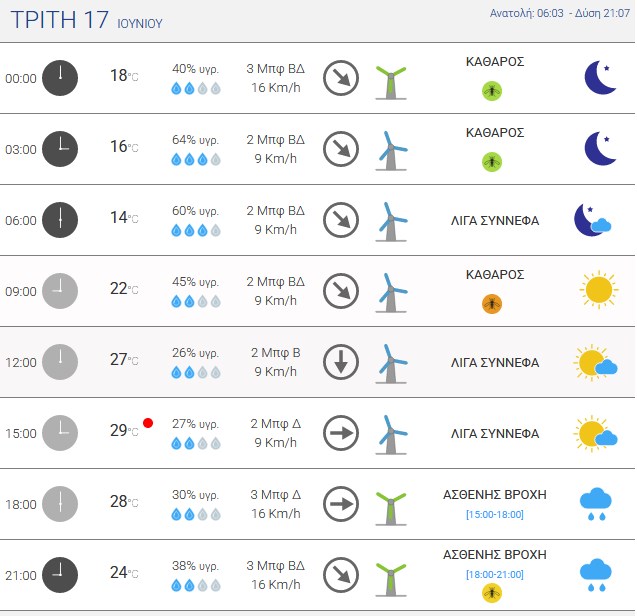This screenshot has width=637, height=616.
Task: Click the moon with cloud icon at 06:00
Action: tap(593, 220)
